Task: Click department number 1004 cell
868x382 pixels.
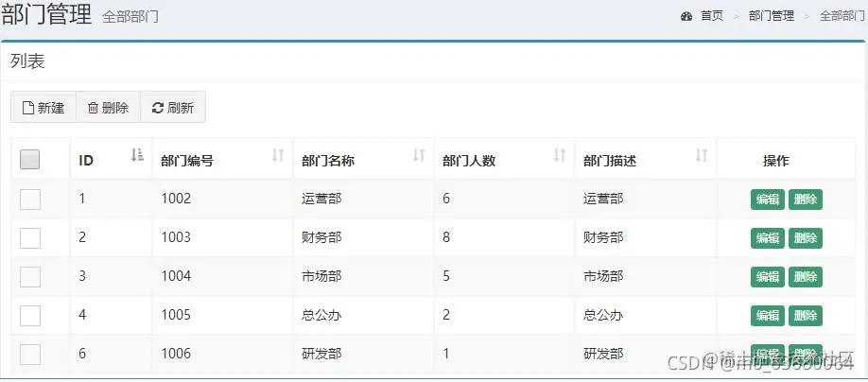Action: (x=176, y=276)
